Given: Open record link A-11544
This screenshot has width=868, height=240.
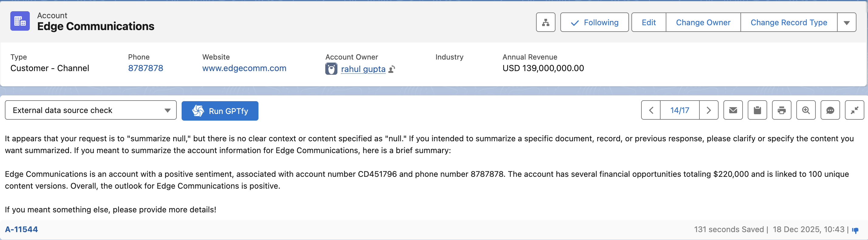Looking at the screenshot, I should click(x=21, y=230).
